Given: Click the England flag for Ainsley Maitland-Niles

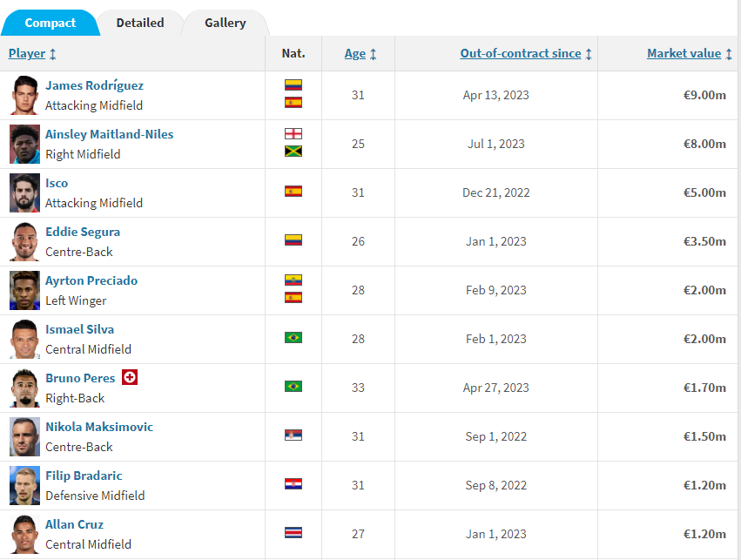Looking at the screenshot, I should pos(293,135).
